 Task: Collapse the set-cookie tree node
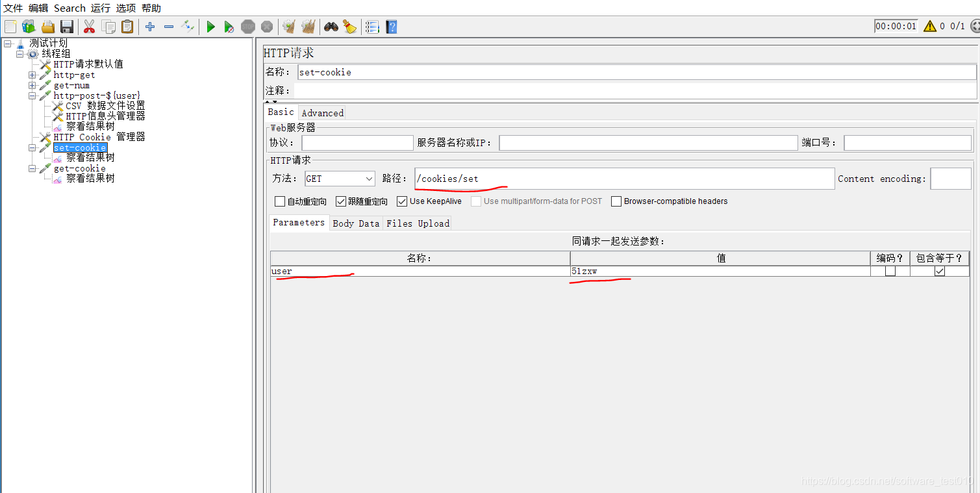click(x=32, y=148)
